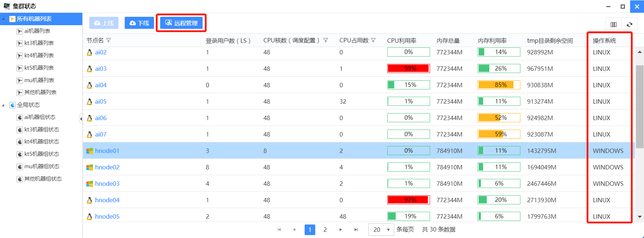The image size is (644, 238).
Task: Click the 85% memory usage bar for ai04
Action: (x=499, y=85)
